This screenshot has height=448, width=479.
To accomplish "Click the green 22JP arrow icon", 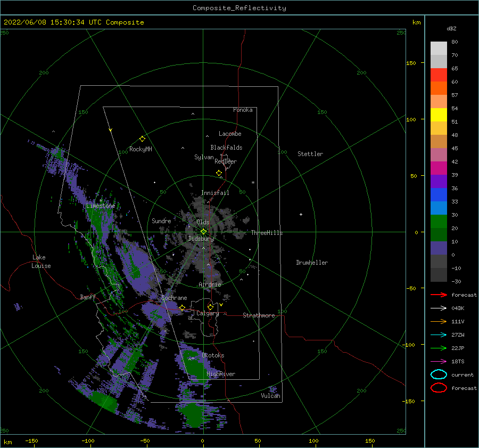I will pyautogui.click(x=439, y=348).
